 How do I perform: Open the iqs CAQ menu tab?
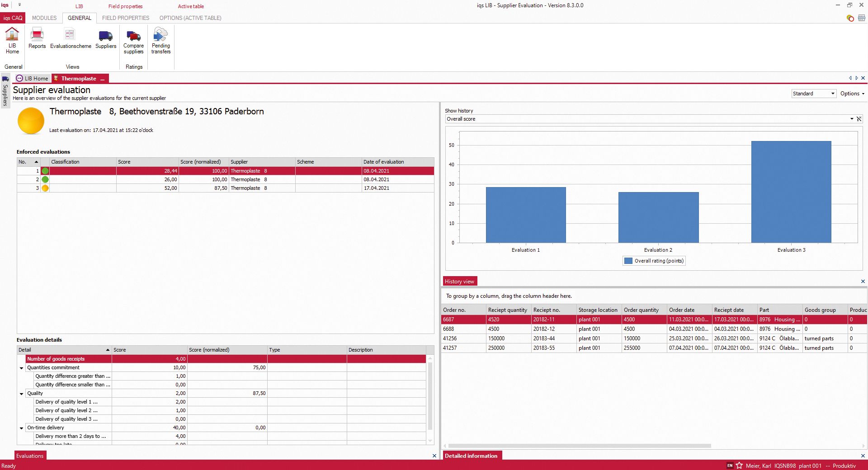tap(13, 18)
